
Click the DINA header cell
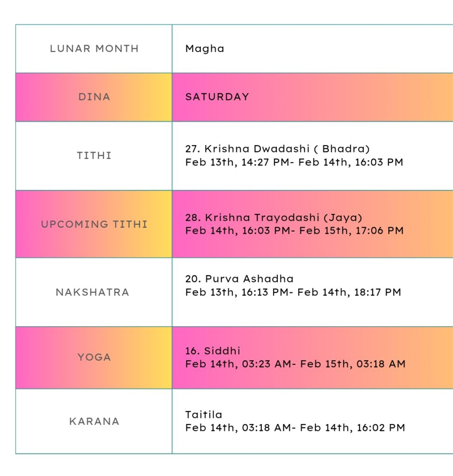94,97
